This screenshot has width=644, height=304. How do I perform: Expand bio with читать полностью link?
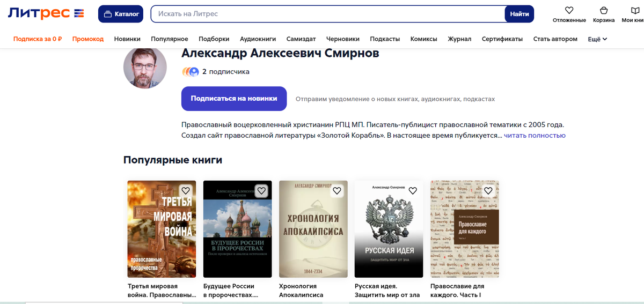(x=535, y=136)
